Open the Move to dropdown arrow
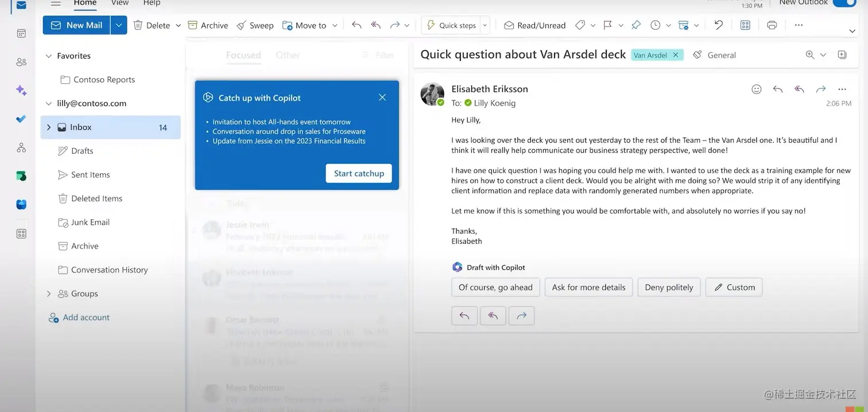Screen dimensions: 868x412 pos(335,25)
